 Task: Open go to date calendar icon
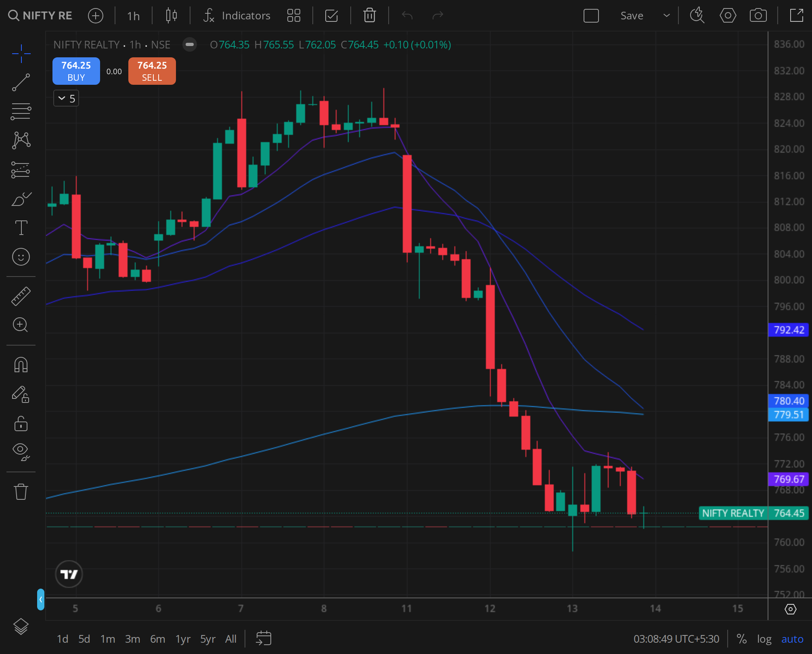(264, 639)
